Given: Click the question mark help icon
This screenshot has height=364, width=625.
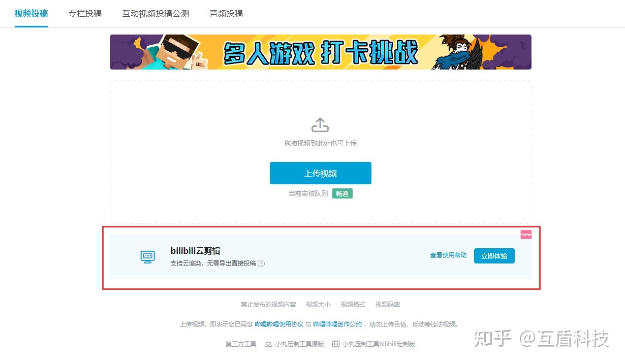Looking at the screenshot, I should coord(261,263).
